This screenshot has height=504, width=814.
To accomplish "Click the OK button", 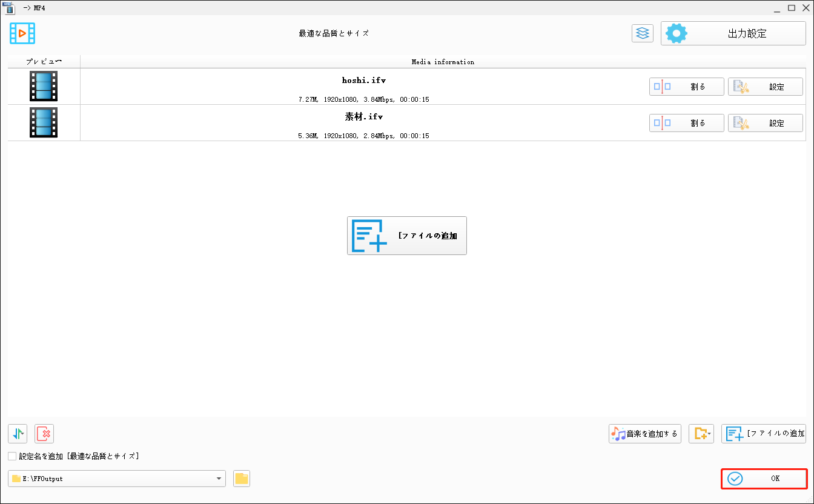I will point(764,479).
